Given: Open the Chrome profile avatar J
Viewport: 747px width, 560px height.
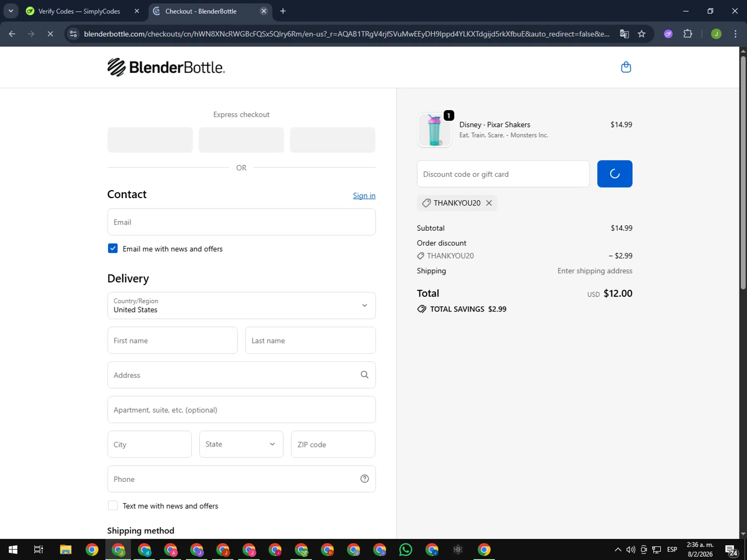Looking at the screenshot, I should pos(716,34).
